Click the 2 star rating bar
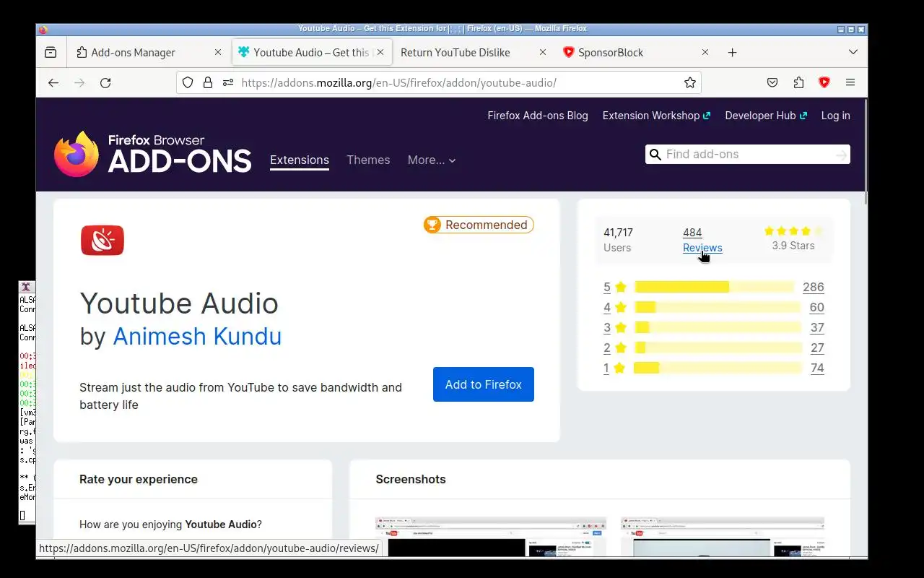Image resolution: width=924 pixels, height=578 pixels. 718,348
